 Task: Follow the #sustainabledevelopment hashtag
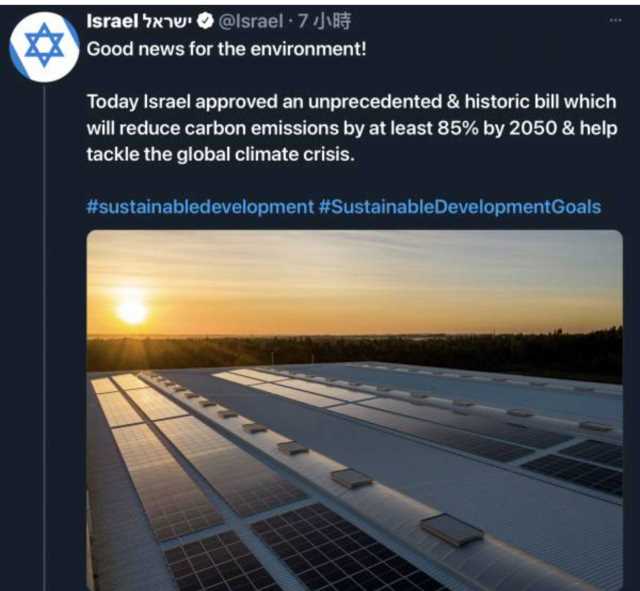pyautogui.click(x=200, y=206)
